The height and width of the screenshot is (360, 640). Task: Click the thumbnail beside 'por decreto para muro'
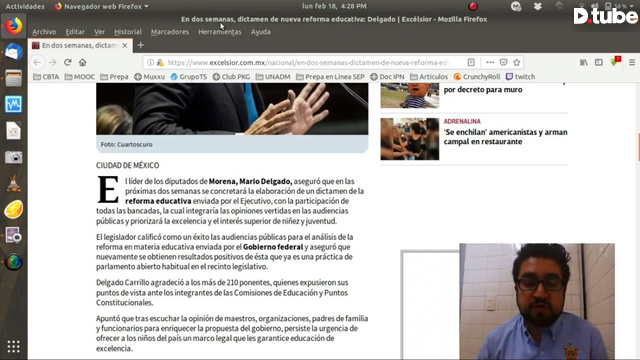410,96
